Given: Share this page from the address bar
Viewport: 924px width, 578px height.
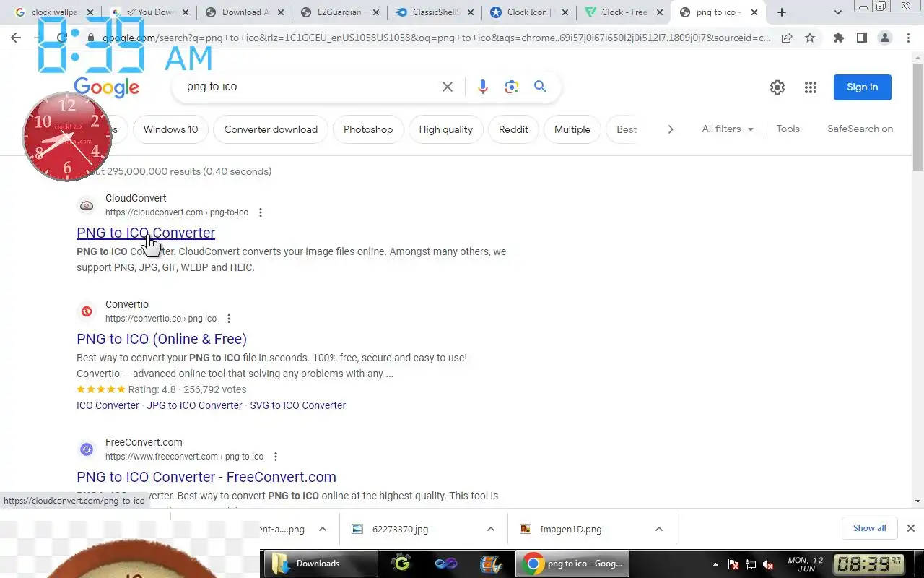Looking at the screenshot, I should coord(787,38).
